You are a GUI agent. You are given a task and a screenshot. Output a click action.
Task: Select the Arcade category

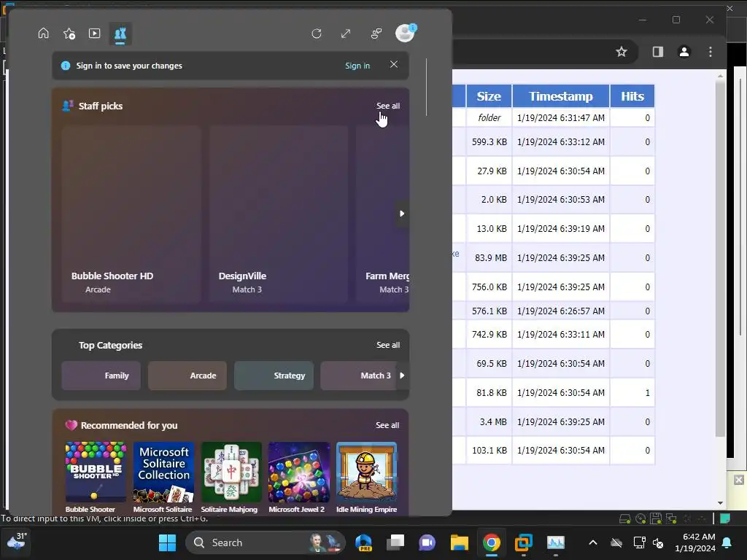tap(187, 376)
